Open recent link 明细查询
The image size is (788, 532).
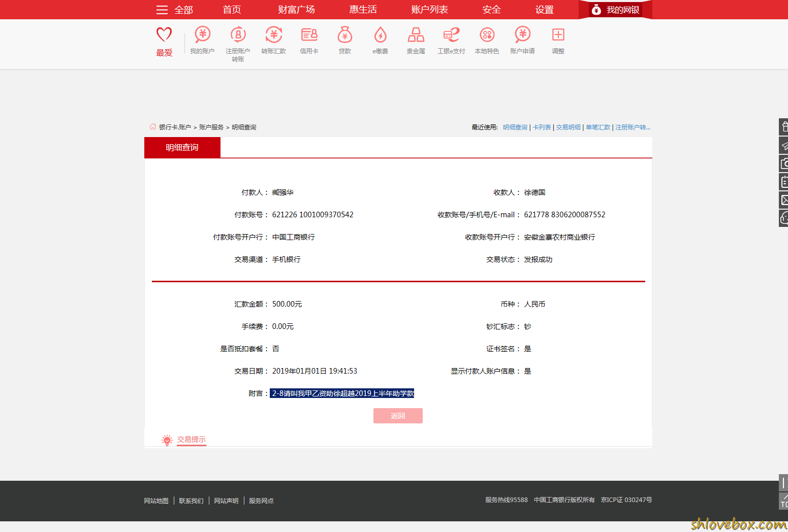point(515,127)
